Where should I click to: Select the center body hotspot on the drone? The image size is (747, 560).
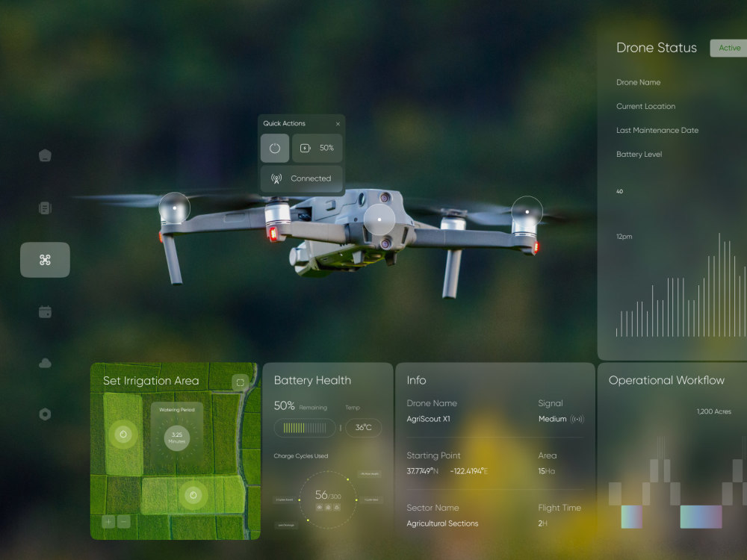379,220
